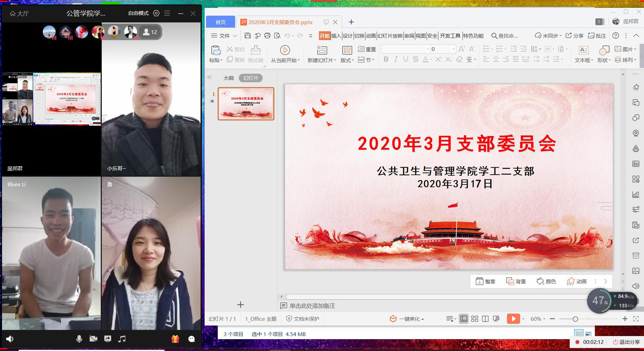The height and width of the screenshot is (351, 644).
Task: Click the music note icon
Action: (122, 339)
